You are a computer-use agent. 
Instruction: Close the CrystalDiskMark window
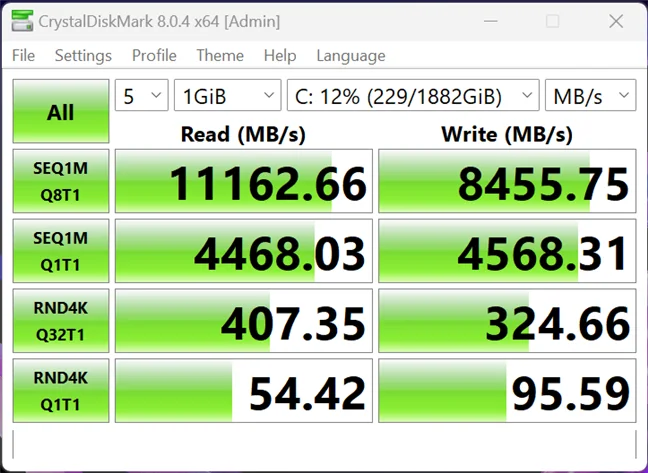[x=616, y=21]
